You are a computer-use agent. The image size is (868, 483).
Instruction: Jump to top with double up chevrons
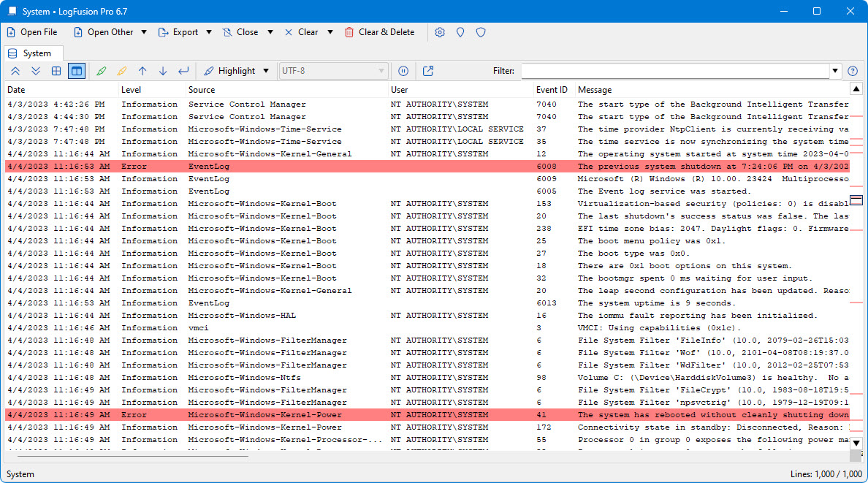(15, 71)
